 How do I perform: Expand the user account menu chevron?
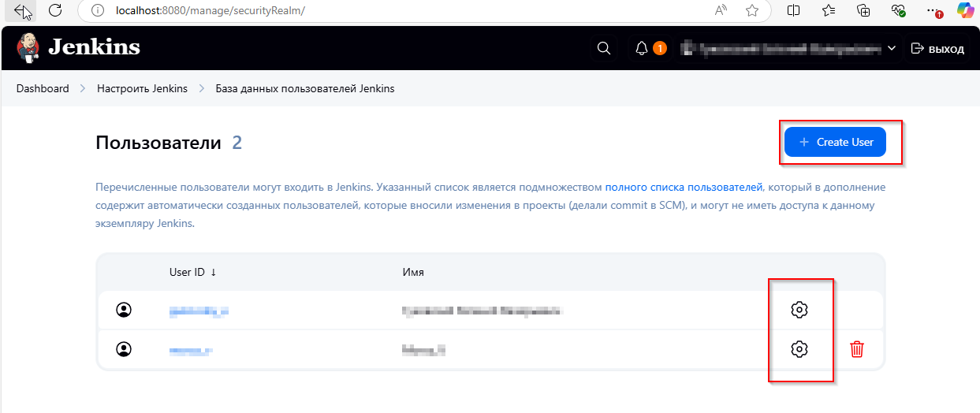click(892, 49)
